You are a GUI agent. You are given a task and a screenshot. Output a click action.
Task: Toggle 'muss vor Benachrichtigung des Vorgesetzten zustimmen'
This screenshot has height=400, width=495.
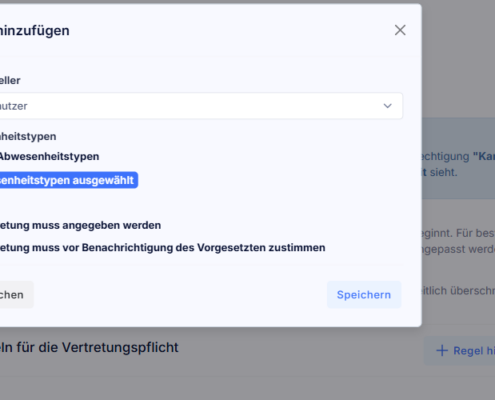163,248
